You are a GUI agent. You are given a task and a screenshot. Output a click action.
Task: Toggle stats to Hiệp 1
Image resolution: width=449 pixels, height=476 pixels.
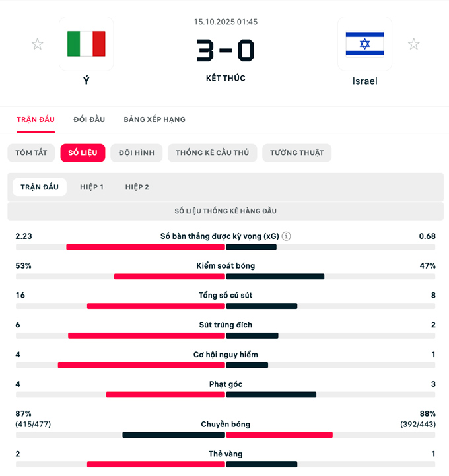pos(92,187)
